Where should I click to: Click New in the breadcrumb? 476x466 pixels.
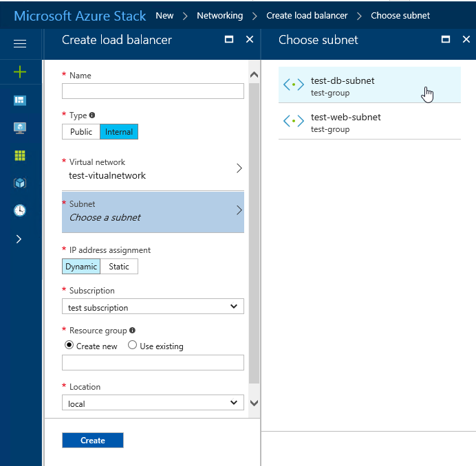click(x=164, y=16)
